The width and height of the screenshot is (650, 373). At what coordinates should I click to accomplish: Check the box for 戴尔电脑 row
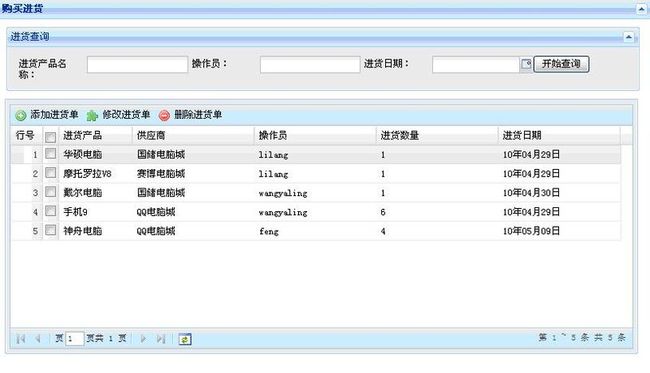pos(50,192)
